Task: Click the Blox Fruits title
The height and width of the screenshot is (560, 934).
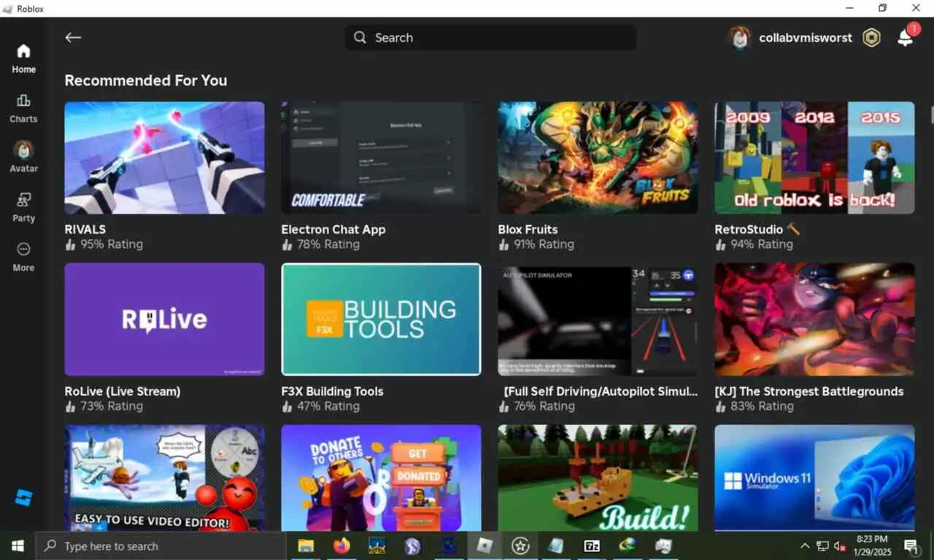Action: (528, 230)
